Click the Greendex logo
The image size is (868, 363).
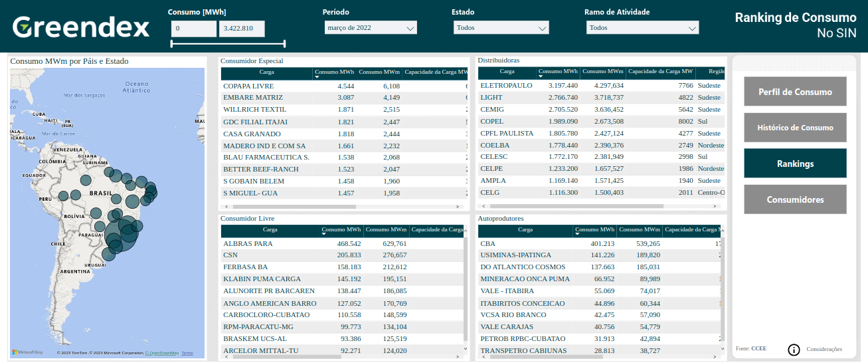pos(81,27)
